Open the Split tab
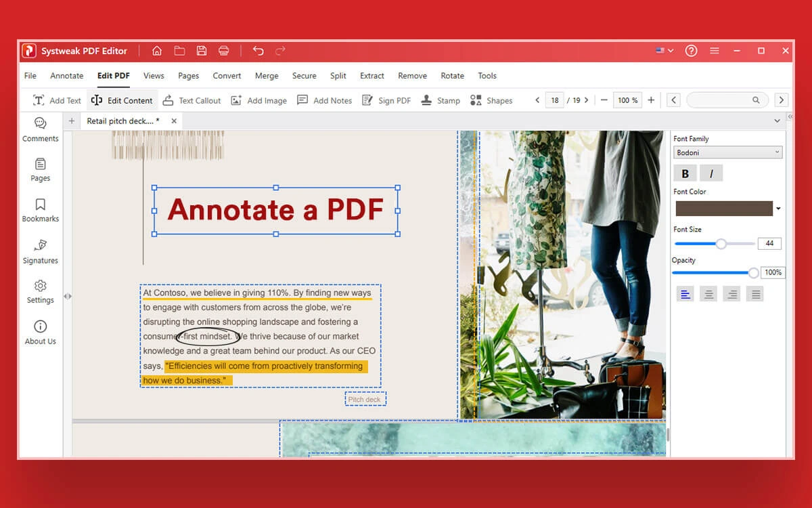Image resolution: width=812 pixels, height=508 pixels. pyautogui.click(x=338, y=76)
